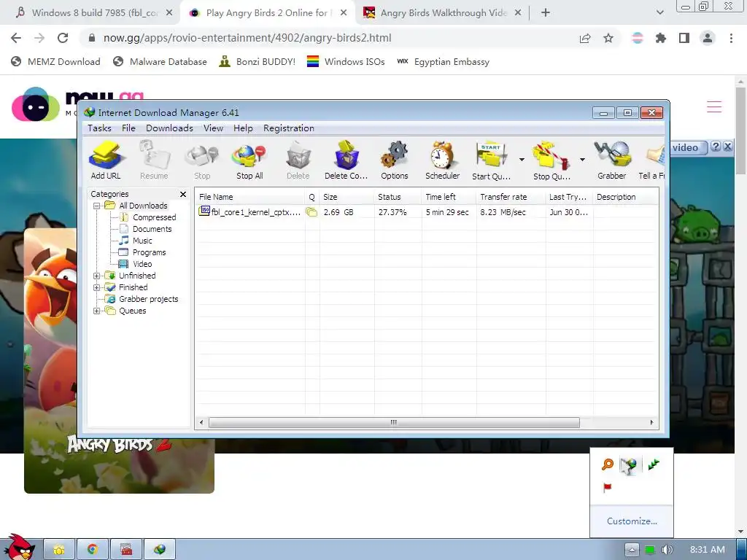Sort by Status column header
This screenshot has width=747, height=560.
pyautogui.click(x=398, y=197)
